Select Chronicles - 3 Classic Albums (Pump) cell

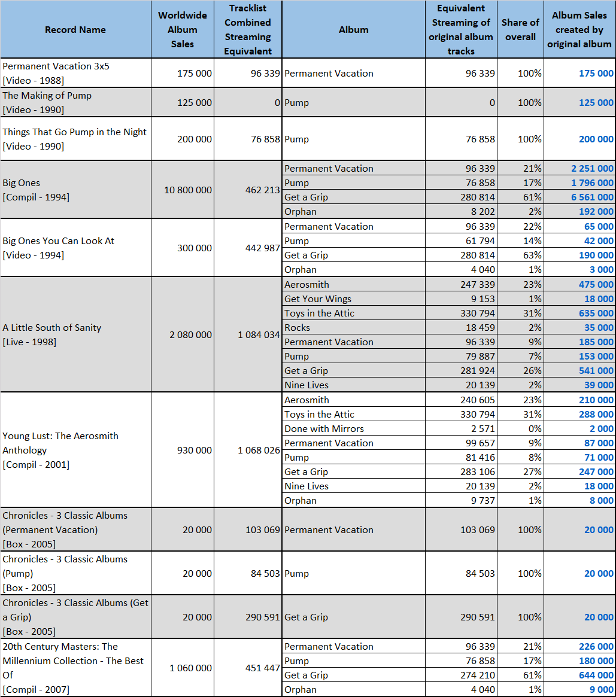point(75,573)
